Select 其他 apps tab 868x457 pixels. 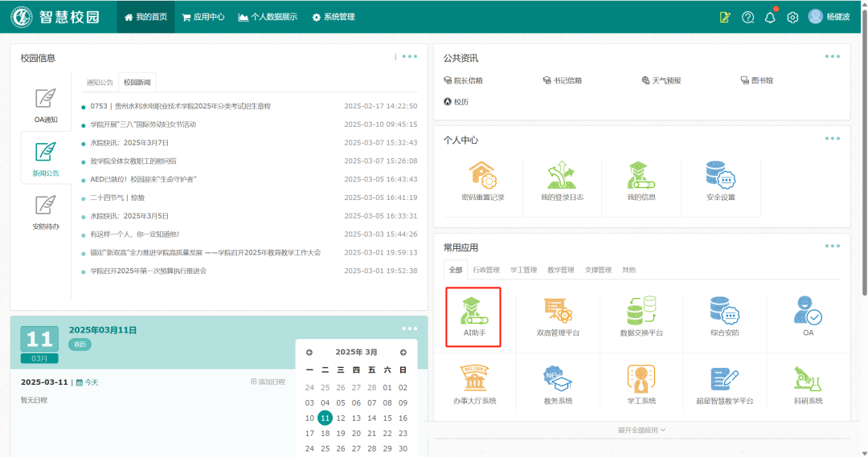point(628,270)
